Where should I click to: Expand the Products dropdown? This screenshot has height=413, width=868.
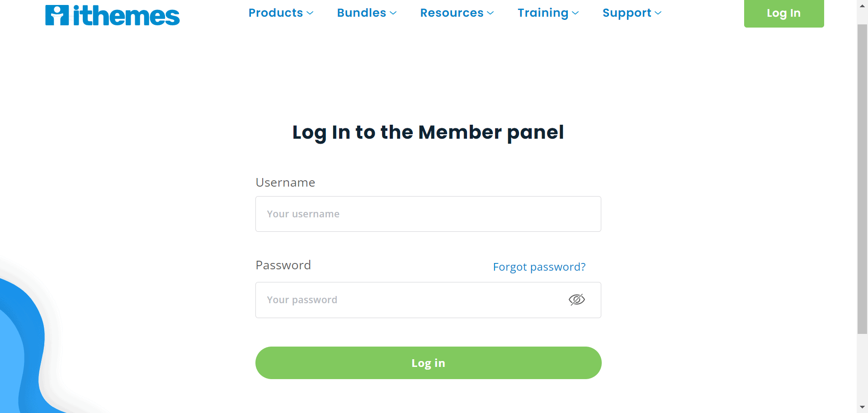click(311, 13)
